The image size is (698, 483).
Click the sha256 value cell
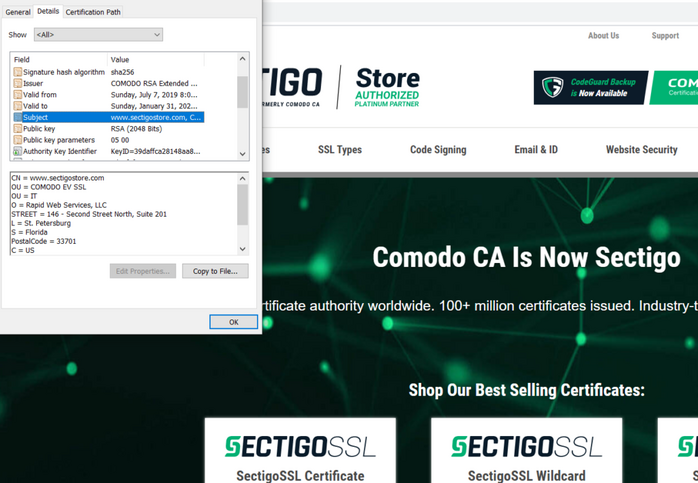[x=122, y=72]
